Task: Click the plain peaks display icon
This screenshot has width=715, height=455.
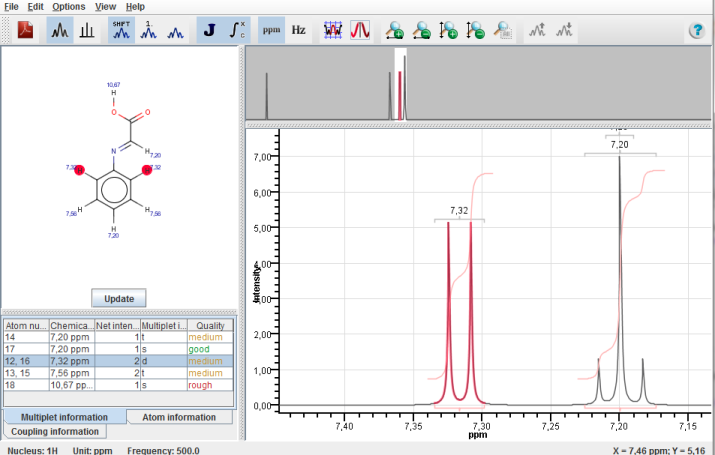Action: point(176,30)
